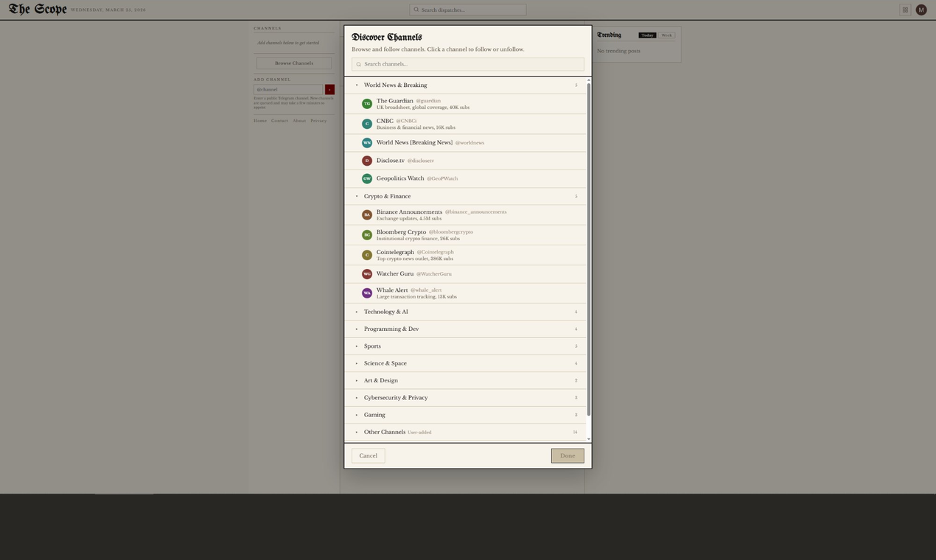Viewport: 936px width, 560px height.
Task: Click the red add channel plus button
Action: coord(329,90)
